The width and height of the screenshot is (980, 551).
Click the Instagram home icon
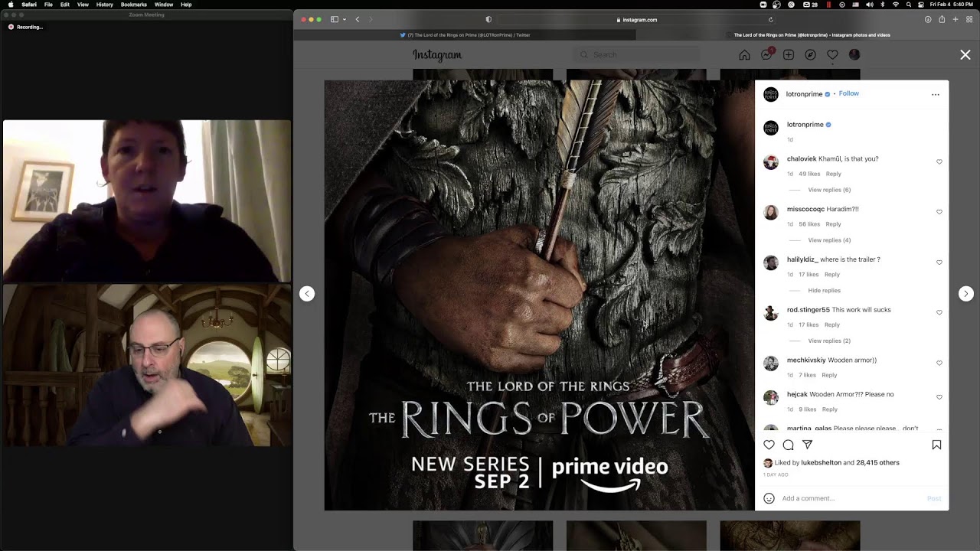click(x=744, y=54)
